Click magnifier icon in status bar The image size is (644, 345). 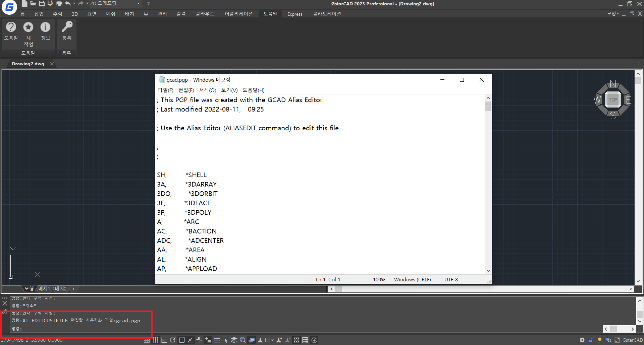243,340
